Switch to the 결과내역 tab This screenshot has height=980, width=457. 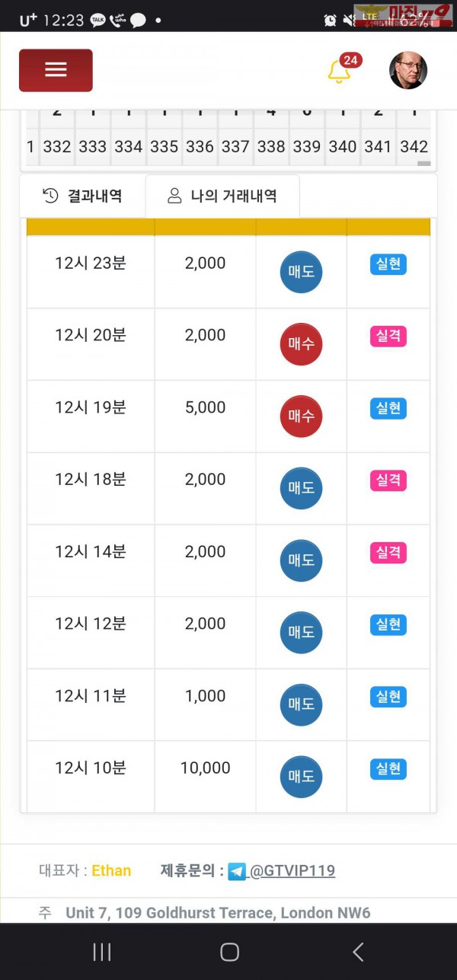point(82,196)
